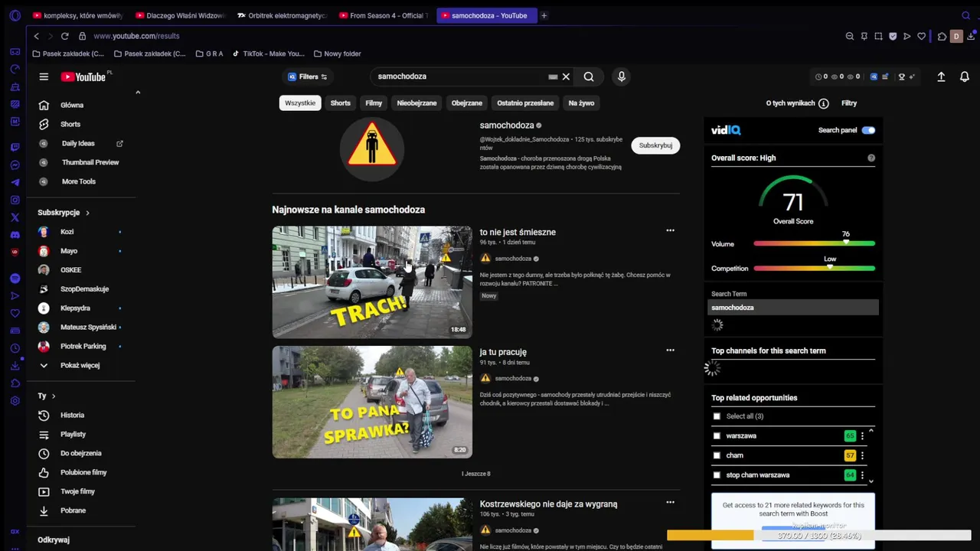980x551 pixels.
Task: Reload the page
Action: pos(64,36)
